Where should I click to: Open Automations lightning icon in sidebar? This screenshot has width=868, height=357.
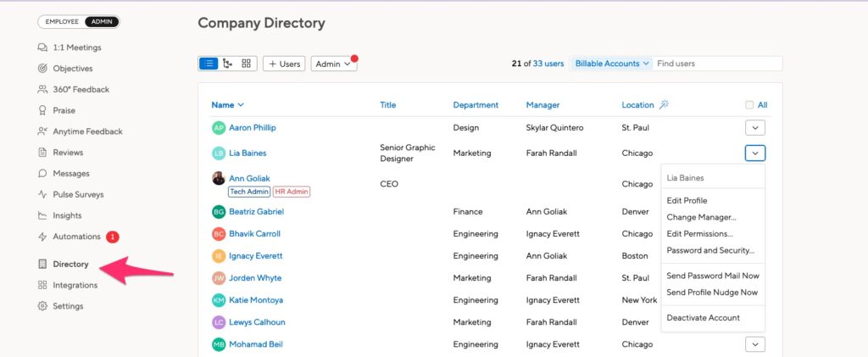point(42,237)
